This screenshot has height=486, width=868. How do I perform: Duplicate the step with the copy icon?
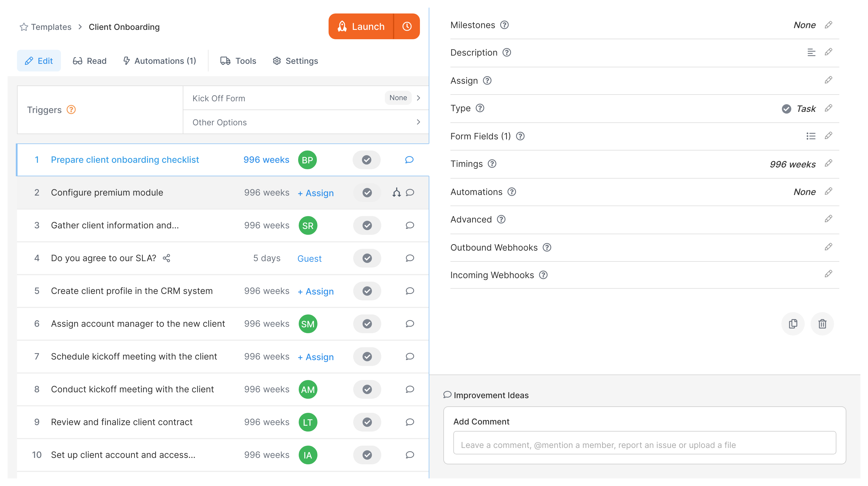coord(793,324)
